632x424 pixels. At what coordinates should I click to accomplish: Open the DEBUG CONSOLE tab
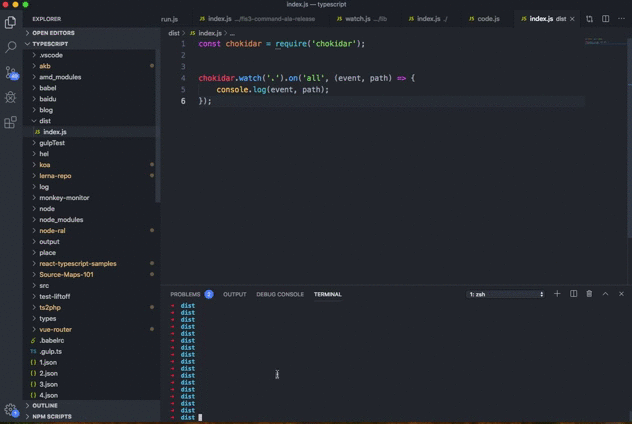(x=279, y=294)
